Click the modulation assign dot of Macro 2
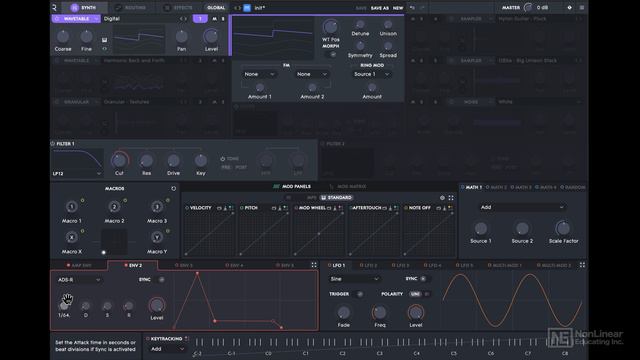This screenshot has width=640, height=360. (x=125, y=200)
